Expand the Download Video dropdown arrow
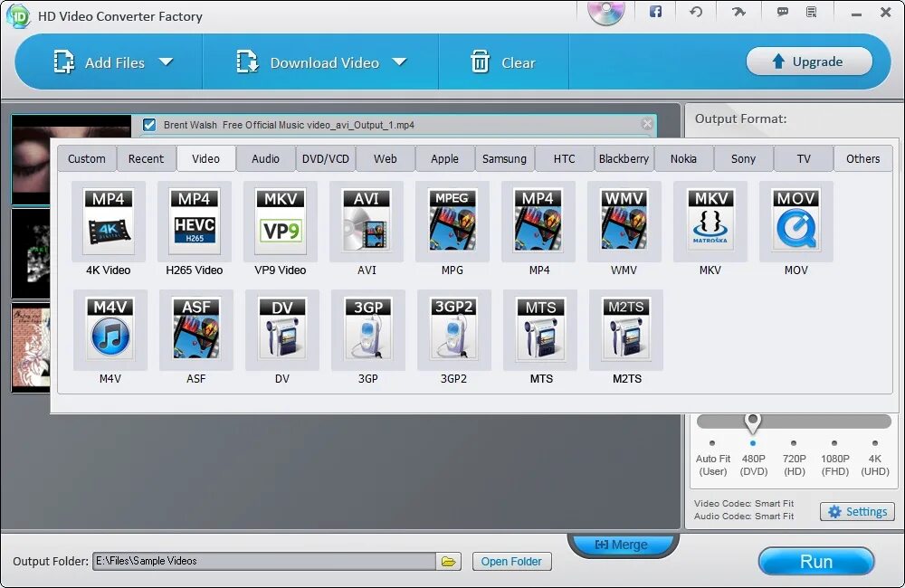This screenshot has width=905, height=588. [x=399, y=62]
